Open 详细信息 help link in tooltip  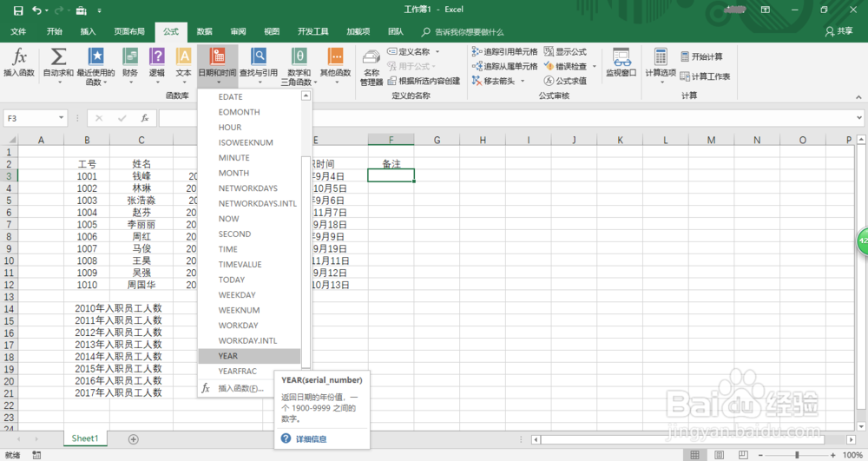(311, 439)
